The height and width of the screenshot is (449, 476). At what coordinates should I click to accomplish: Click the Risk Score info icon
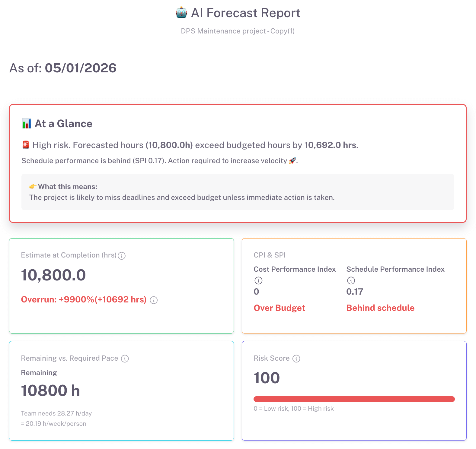tap(296, 359)
